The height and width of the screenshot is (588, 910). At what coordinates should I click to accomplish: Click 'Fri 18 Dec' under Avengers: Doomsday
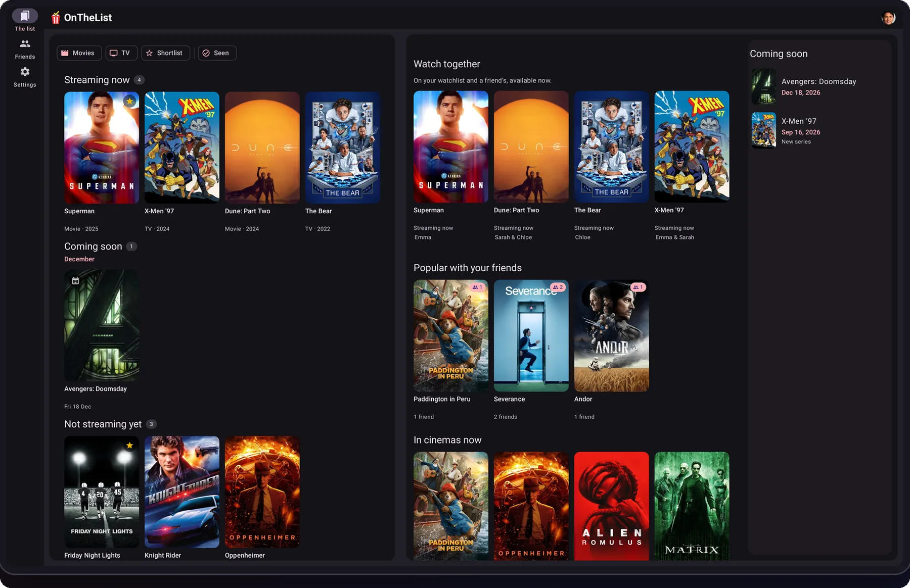pos(78,407)
